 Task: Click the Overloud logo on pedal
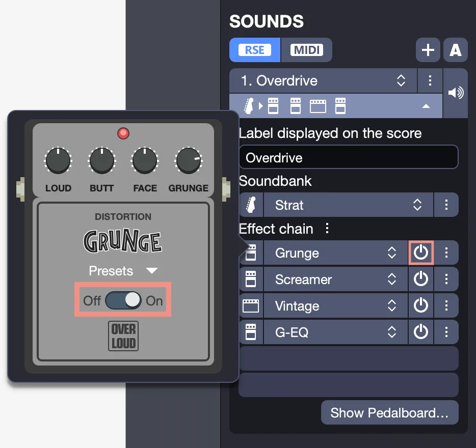point(123,336)
